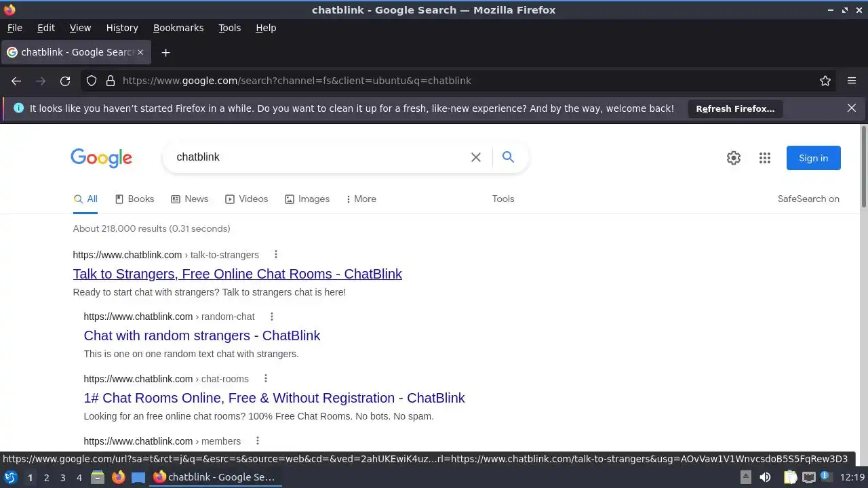The width and height of the screenshot is (868, 488).
Task: Go back using the back arrow
Action: (x=16, y=81)
